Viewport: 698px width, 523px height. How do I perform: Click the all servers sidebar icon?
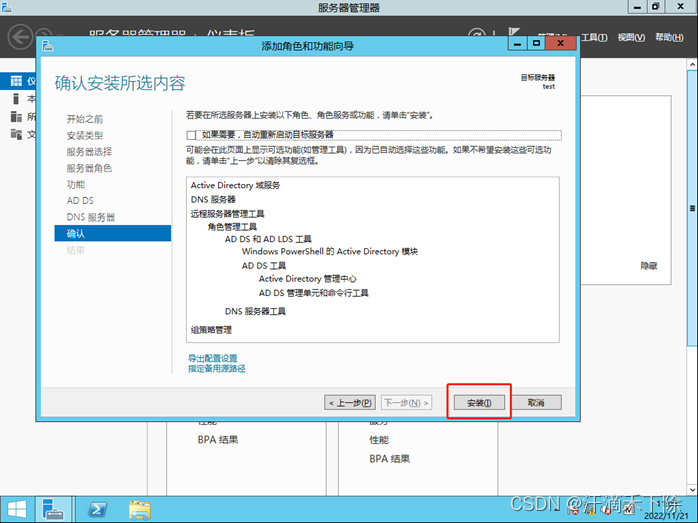coord(16,117)
